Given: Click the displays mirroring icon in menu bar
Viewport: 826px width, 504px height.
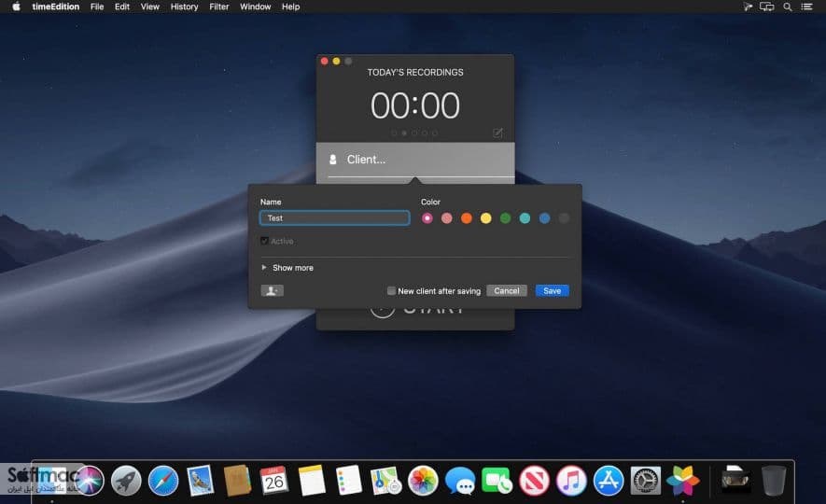Looking at the screenshot, I should click(767, 7).
